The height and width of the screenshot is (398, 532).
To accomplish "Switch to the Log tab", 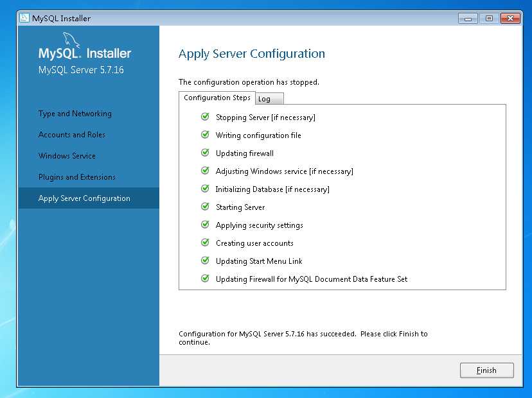I will [269, 99].
